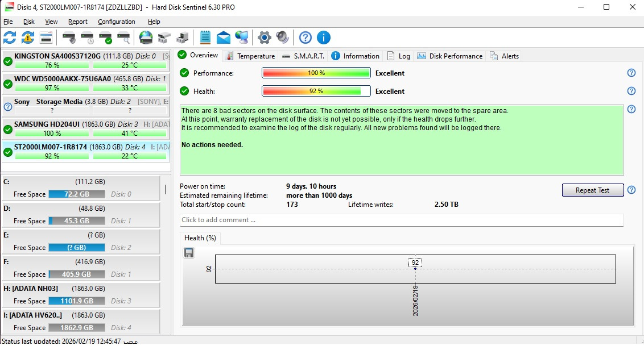Click the Health 92 % bar
This screenshot has height=350, width=644.
pos(316,91)
